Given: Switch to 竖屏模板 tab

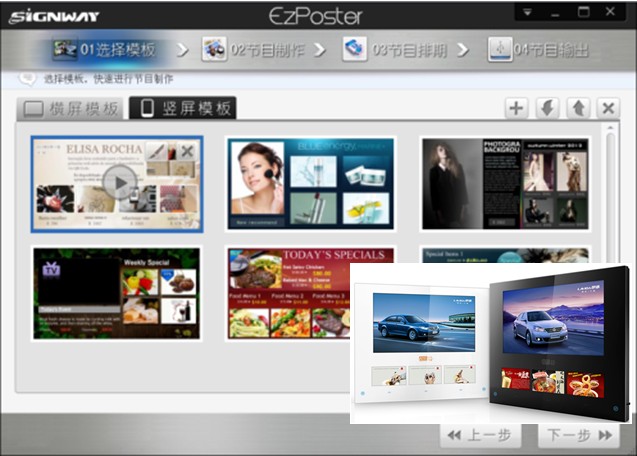Looking at the screenshot, I should point(183,108).
